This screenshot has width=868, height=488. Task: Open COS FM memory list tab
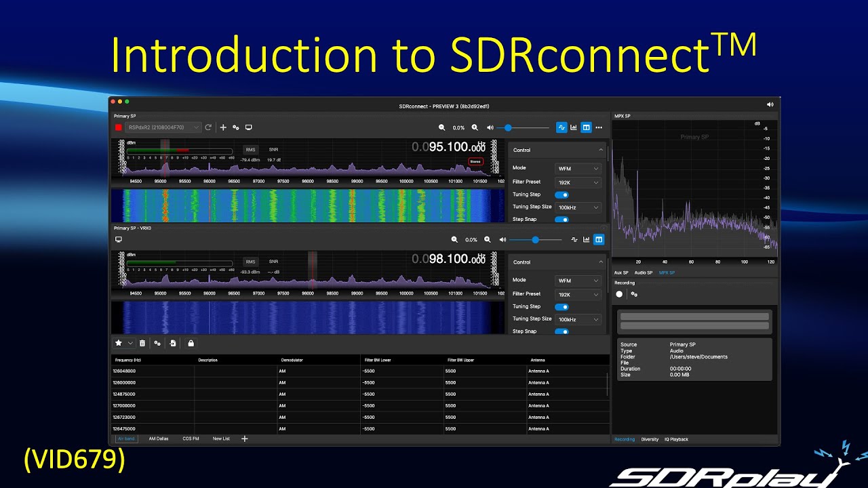click(x=191, y=439)
